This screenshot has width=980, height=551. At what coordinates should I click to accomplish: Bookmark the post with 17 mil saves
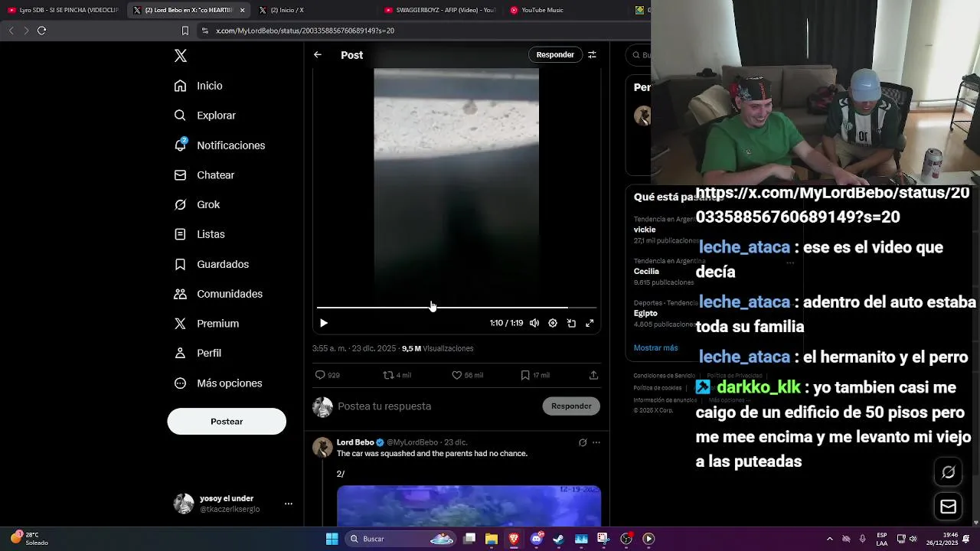click(525, 375)
